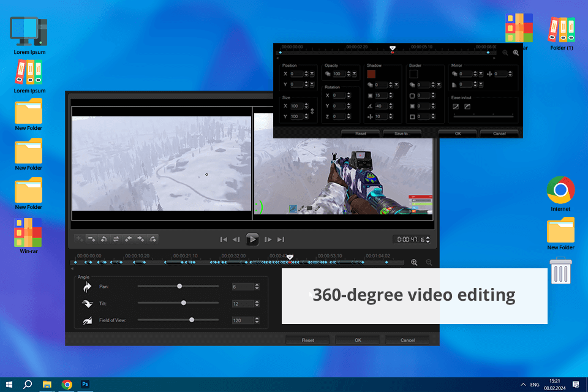Click the Pan value stepper arrows

tap(257, 287)
